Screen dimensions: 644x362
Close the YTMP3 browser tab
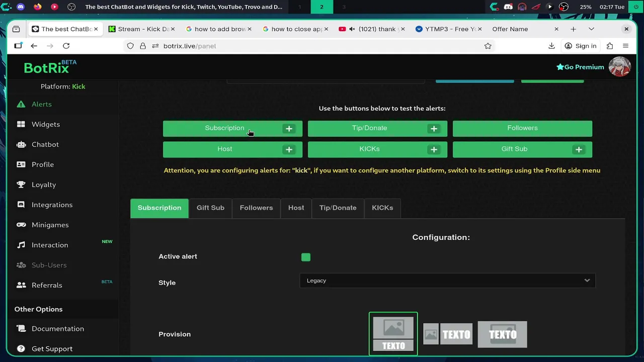tap(479, 29)
